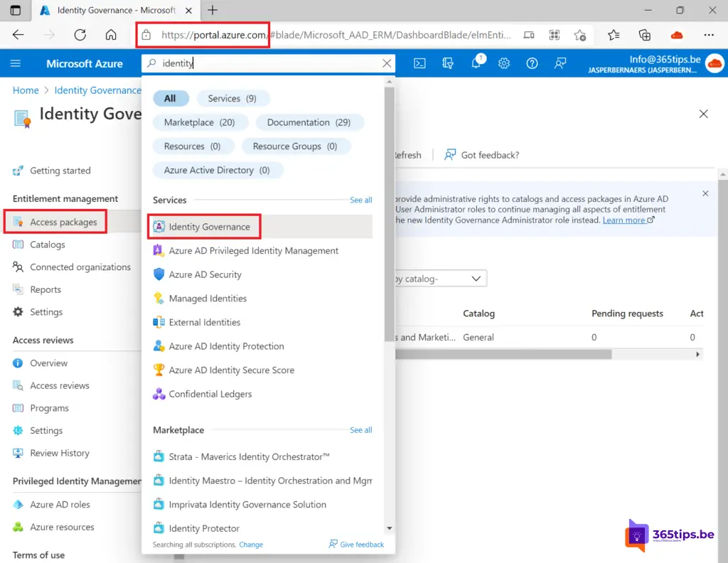Viewport: 728px width, 563px height.
Task: Open Azure Cloud Shell icon
Action: tap(419, 63)
